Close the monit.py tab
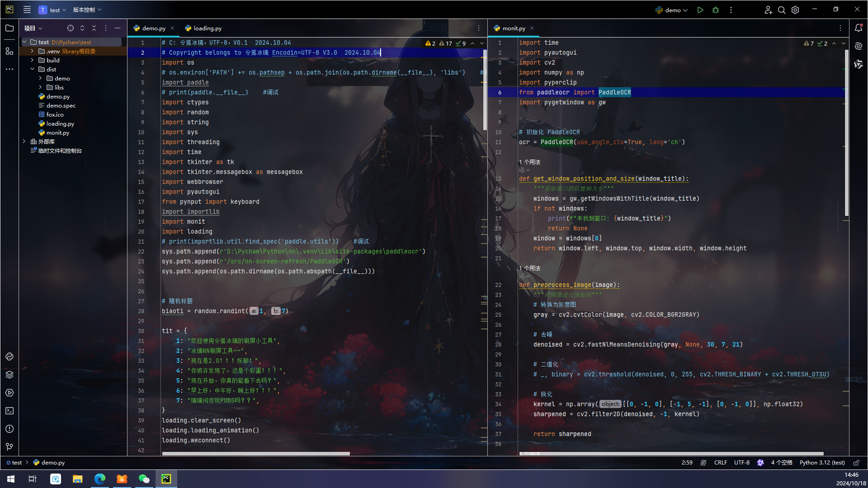The width and height of the screenshot is (868, 488). [x=532, y=28]
